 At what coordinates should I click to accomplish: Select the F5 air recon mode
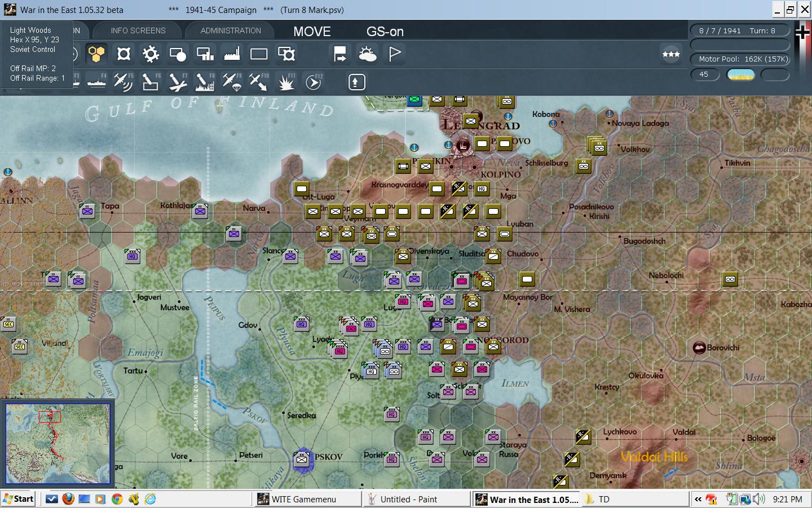(x=123, y=82)
